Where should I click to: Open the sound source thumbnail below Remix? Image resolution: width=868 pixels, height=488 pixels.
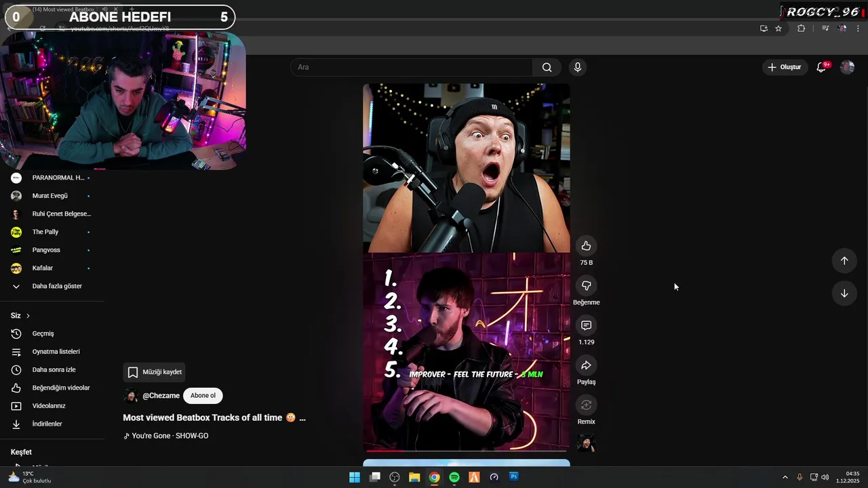pyautogui.click(x=586, y=443)
